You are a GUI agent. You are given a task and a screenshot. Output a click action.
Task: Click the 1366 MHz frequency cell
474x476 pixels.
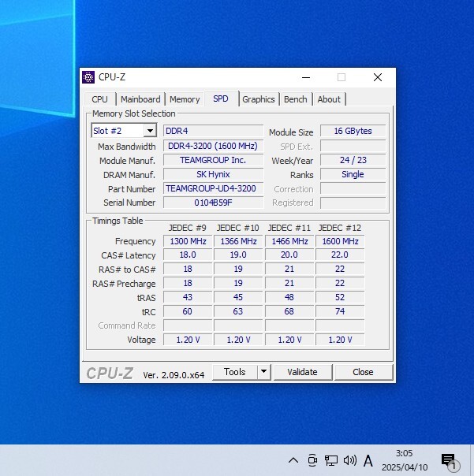coord(238,241)
